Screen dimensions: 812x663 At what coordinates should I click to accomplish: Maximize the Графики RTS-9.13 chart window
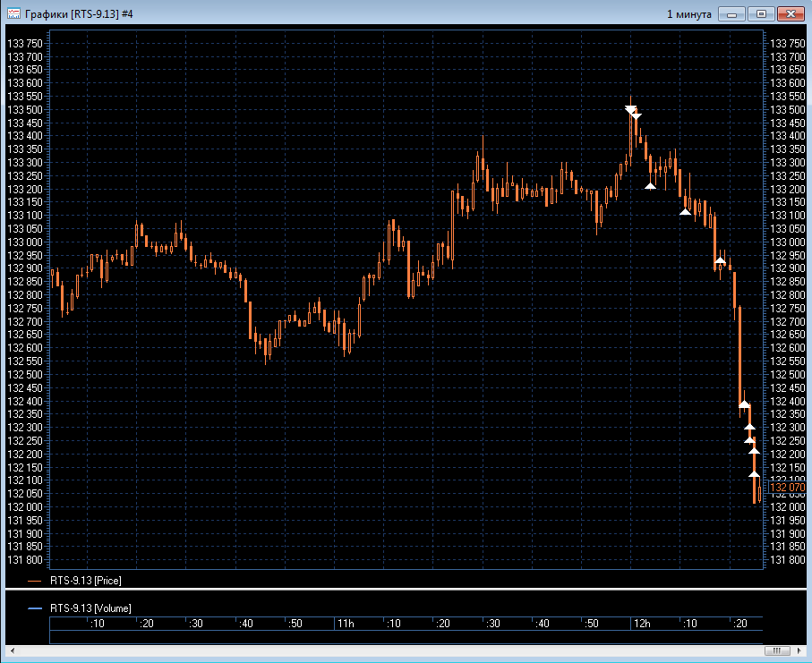[x=761, y=14]
